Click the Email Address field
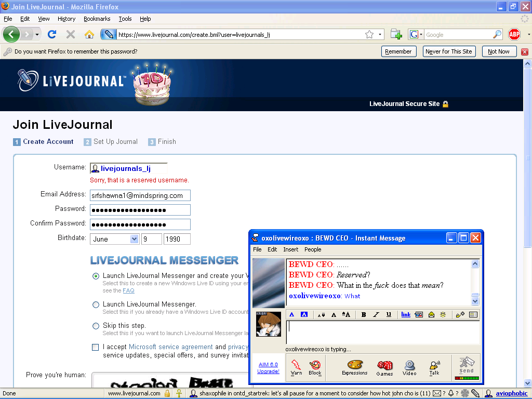This screenshot has height=399, width=532. [x=140, y=195]
